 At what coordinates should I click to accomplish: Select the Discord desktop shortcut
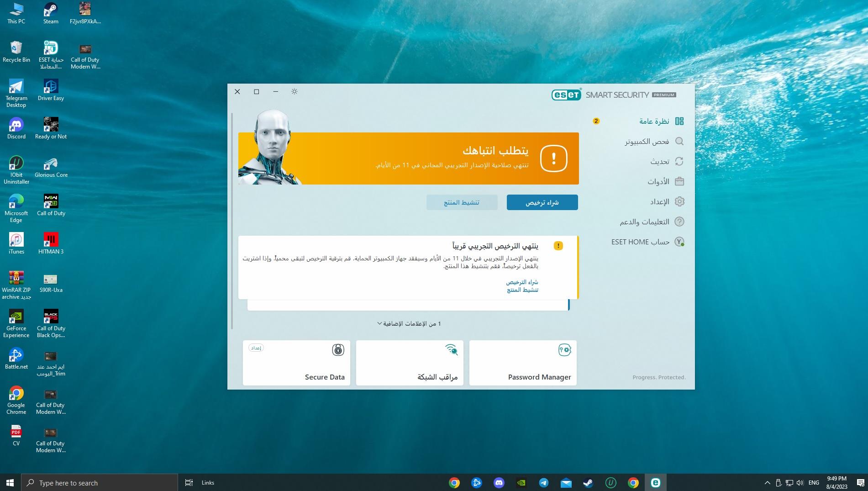[x=16, y=128]
